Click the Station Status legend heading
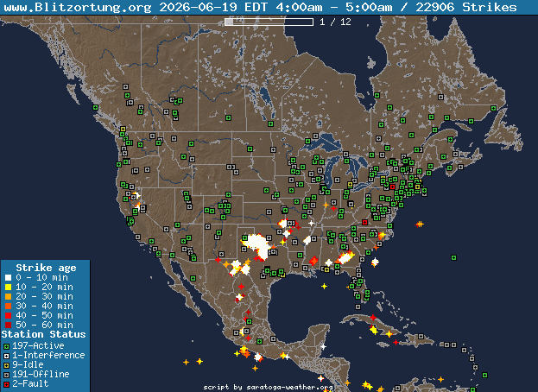The width and height of the screenshot is (538, 392). 43,334
